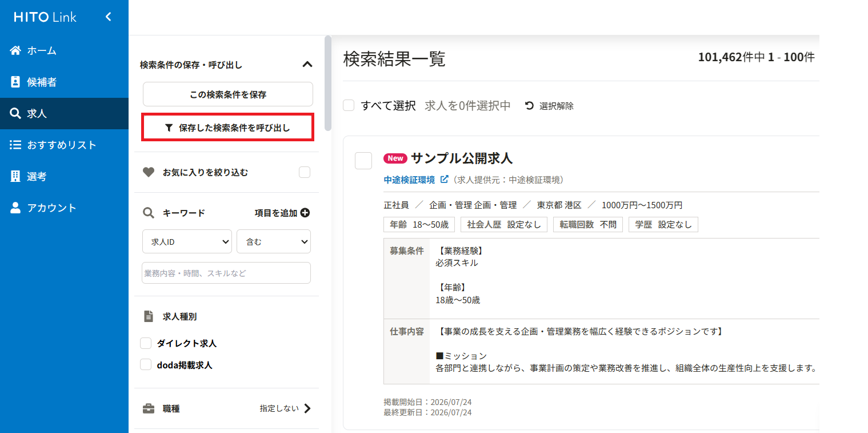Click the 101,462件中 1 - 100件 result count
This screenshot has width=868, height=433.
coord(757,57)
